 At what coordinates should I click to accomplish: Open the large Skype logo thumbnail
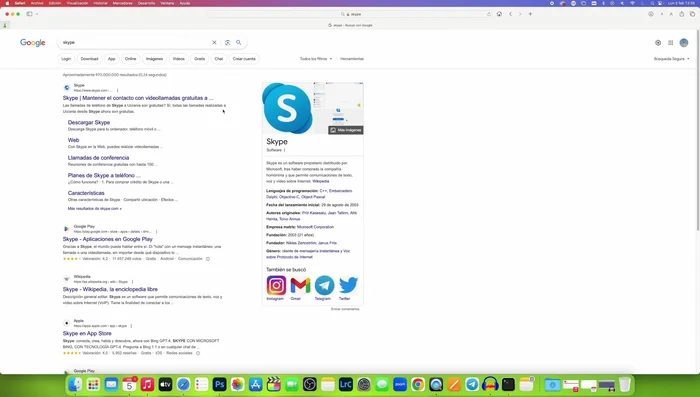click(x=288, y=108)
